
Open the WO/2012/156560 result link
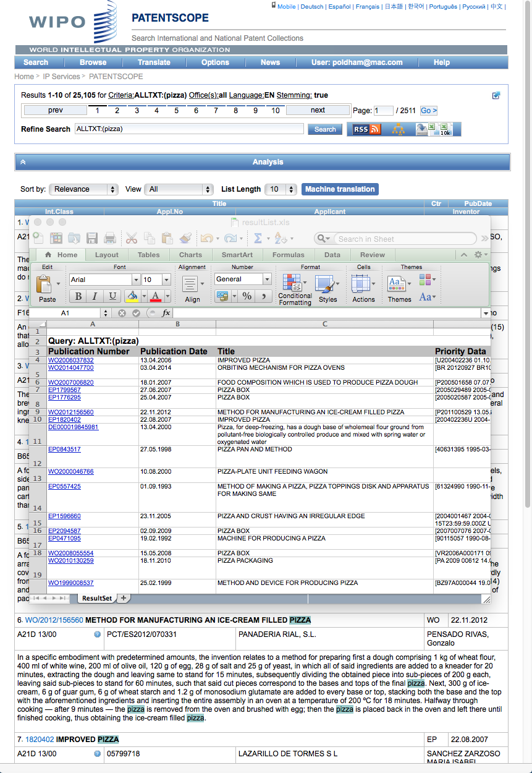click(54, 620)
